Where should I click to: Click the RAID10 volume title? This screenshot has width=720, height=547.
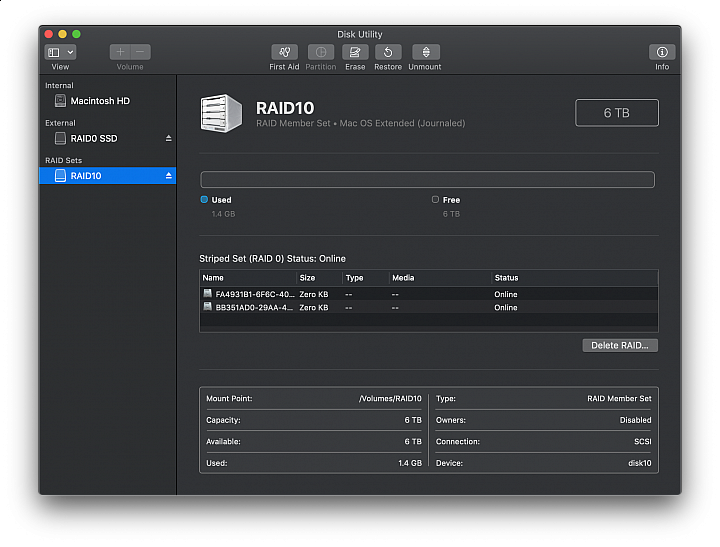click(285, 108)
